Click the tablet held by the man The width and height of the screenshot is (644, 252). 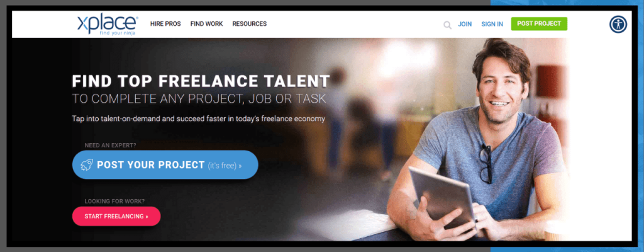pyautogui.click(x=443, y=197)
